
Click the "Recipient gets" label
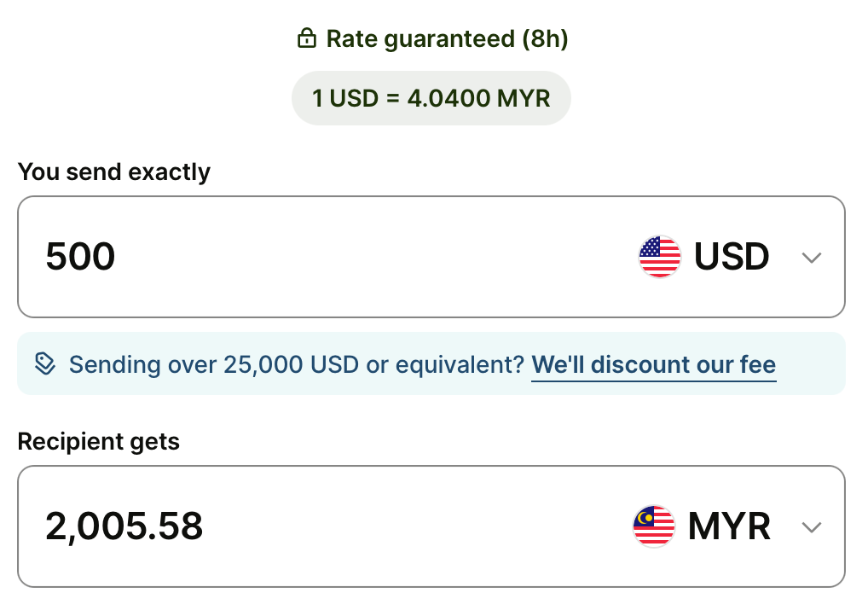pyautogui.click(x=99, y=441)
